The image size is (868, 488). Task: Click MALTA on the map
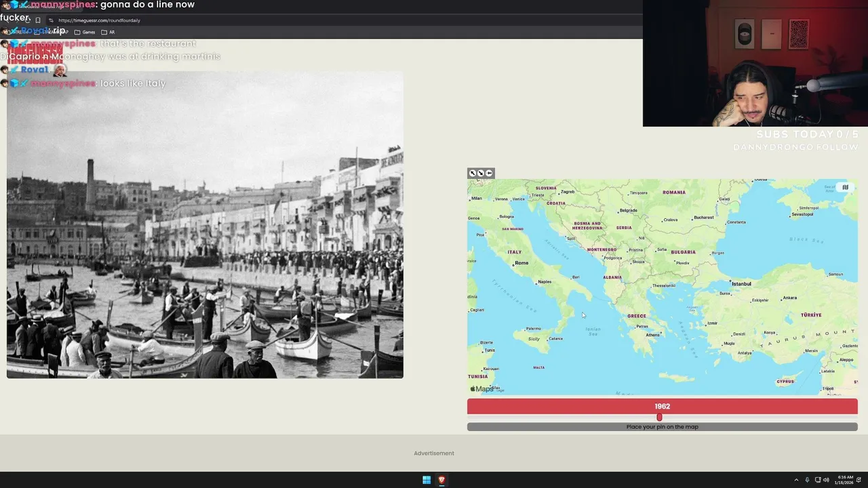click(539, 368)
